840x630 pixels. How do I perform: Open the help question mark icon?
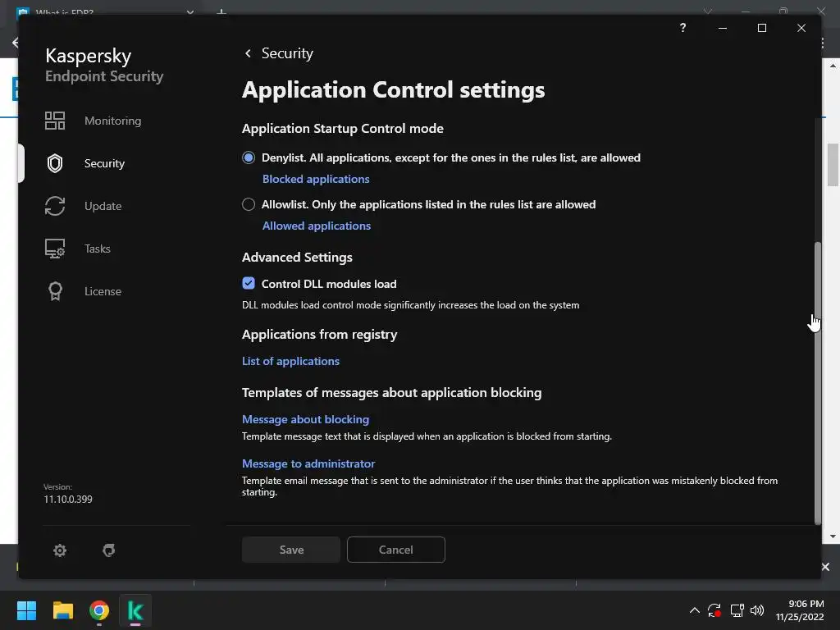click(x=682, y=28)
